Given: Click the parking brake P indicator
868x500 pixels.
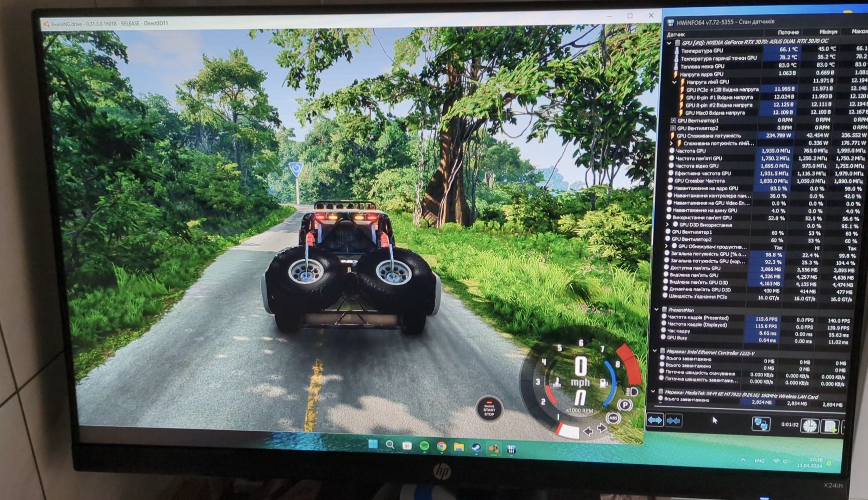Looking at the screenshot, I should [x=625, y=406].
